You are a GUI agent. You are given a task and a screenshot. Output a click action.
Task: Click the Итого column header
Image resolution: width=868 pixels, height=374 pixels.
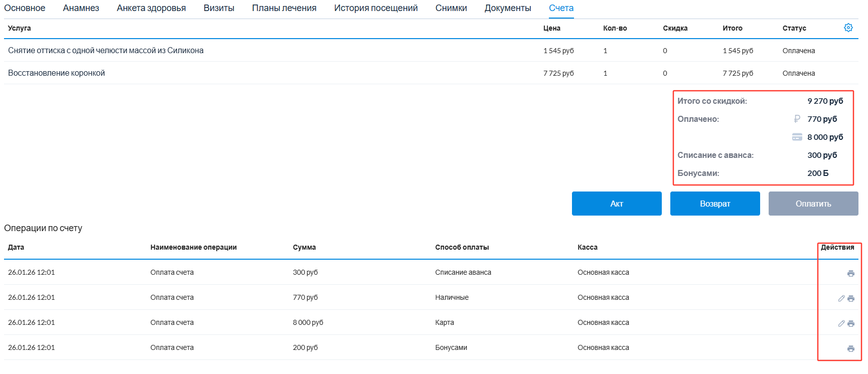[x=733, y=28]
